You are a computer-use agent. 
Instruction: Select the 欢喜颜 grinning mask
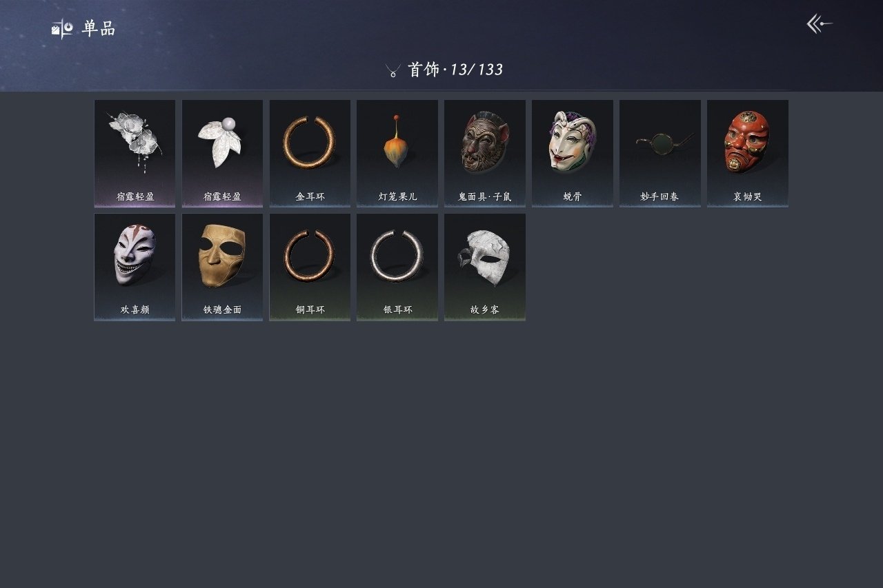tap(135, 267)
